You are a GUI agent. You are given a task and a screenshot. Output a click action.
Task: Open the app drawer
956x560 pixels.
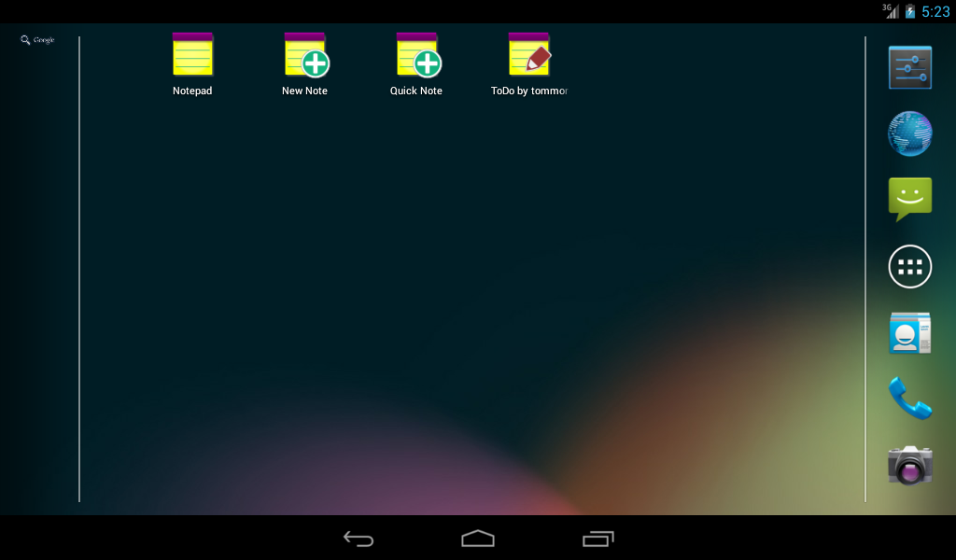908,266
